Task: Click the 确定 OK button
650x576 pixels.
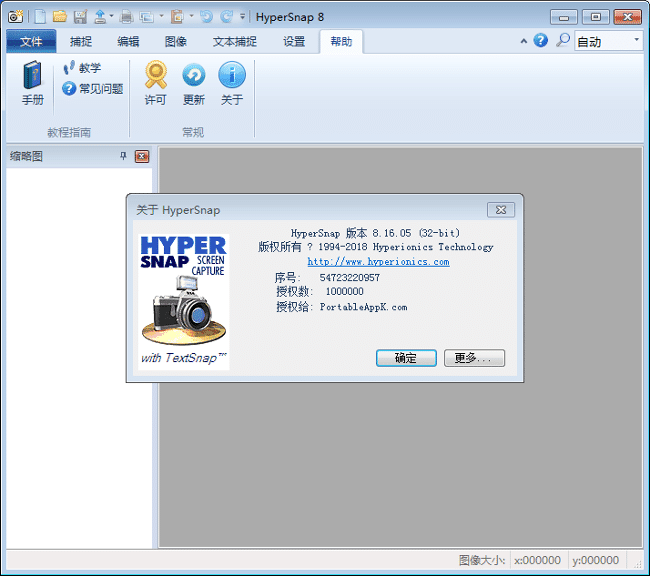Action: 406,358
